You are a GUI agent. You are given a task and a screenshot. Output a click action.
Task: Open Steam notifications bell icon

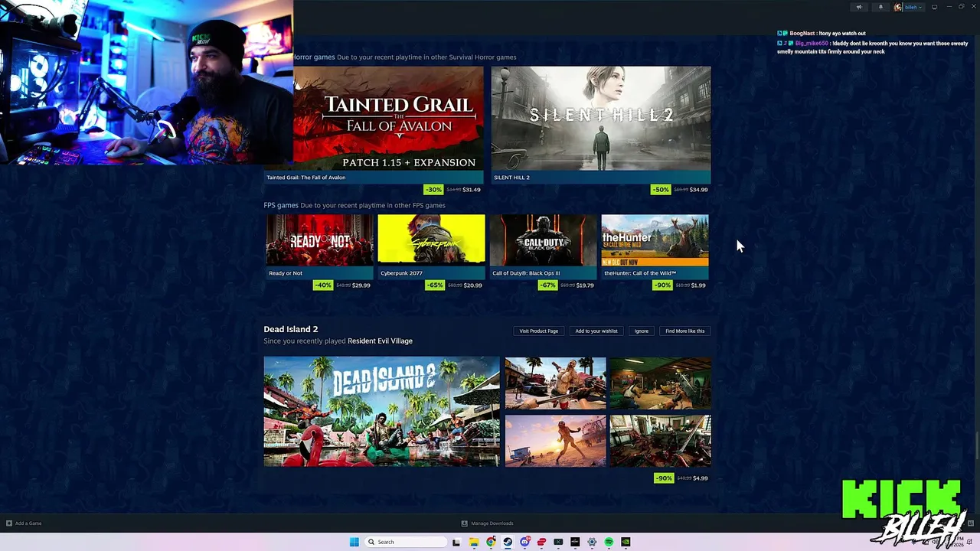(x=880, y=7)
